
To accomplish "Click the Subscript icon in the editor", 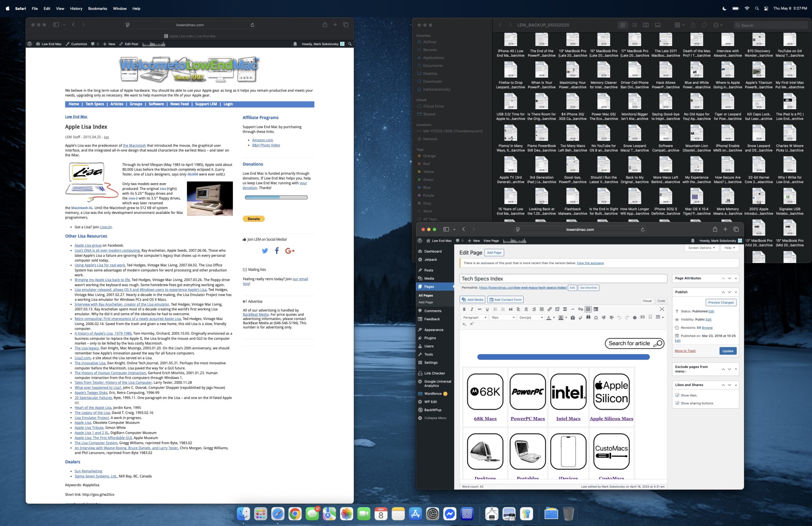I will coord(464,324).
